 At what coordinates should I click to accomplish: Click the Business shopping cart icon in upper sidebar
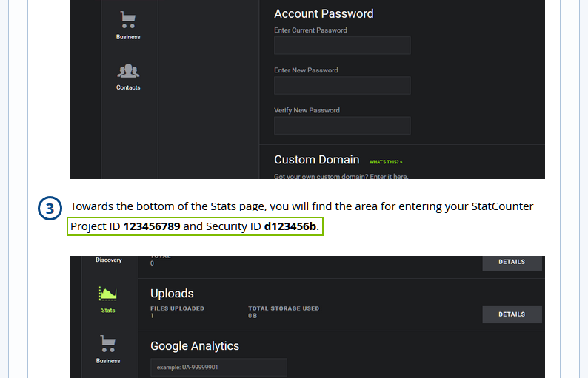tap(128, 20)
